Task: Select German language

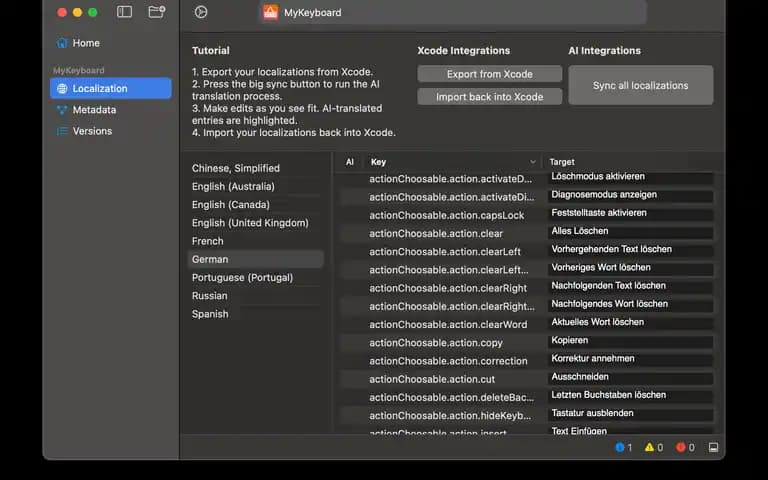Action: (x=256, y=259)
